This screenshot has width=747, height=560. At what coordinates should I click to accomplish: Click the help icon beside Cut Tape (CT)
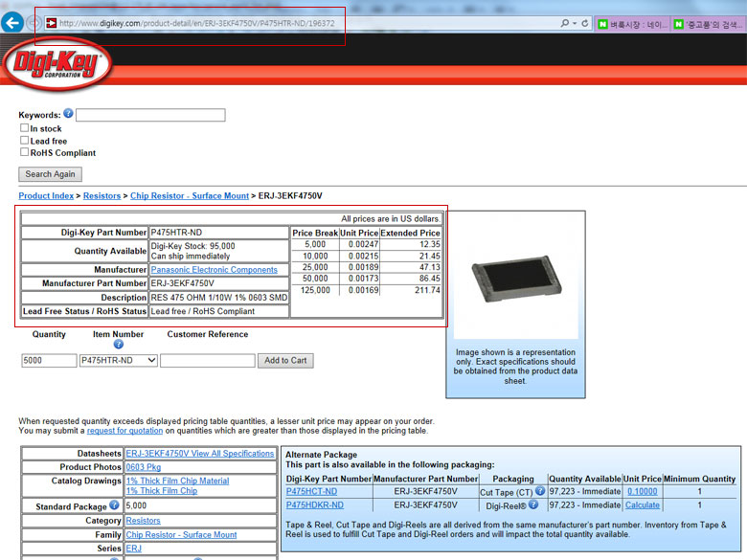pyautogui.click(x=540, y=490)
